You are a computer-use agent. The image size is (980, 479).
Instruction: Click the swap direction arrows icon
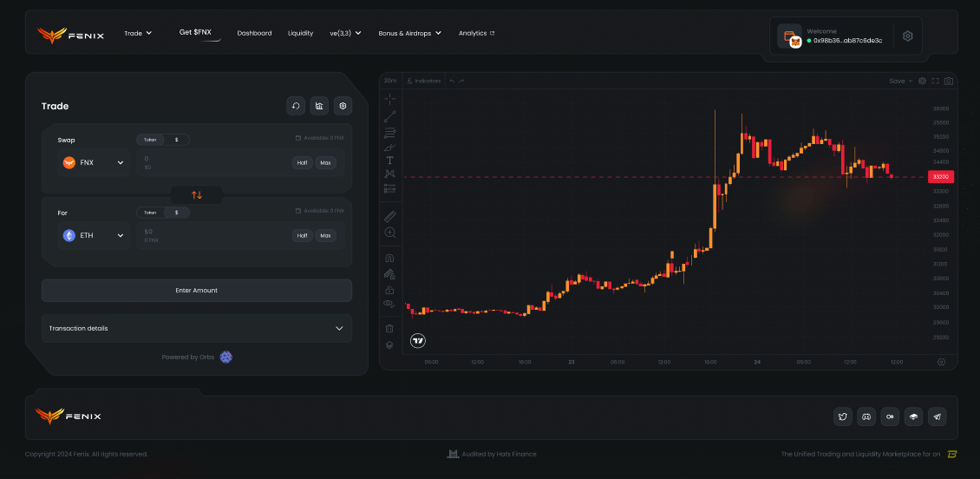197,194
